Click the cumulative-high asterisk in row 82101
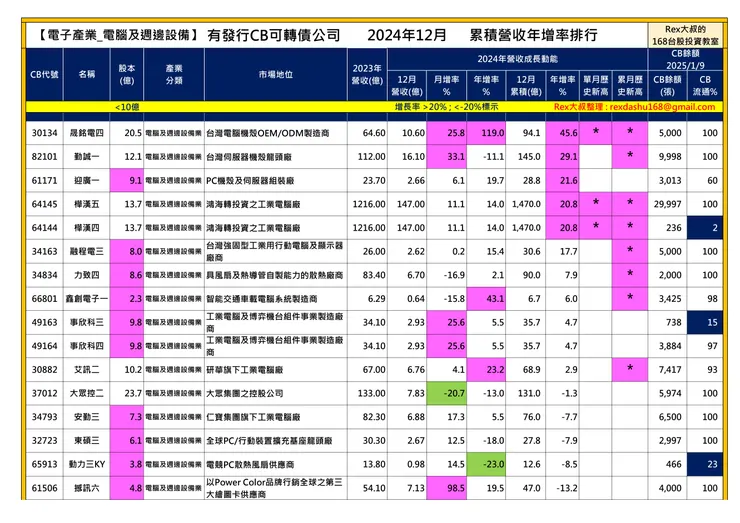This screenshot has height=523, width=740. [x=630, y=156]
